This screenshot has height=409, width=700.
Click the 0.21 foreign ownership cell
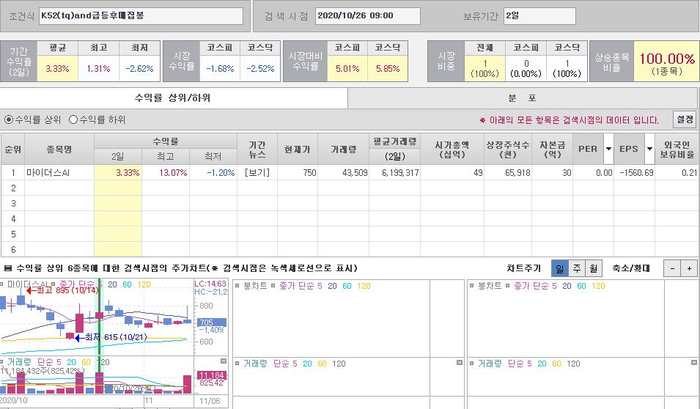click(676, 173)
